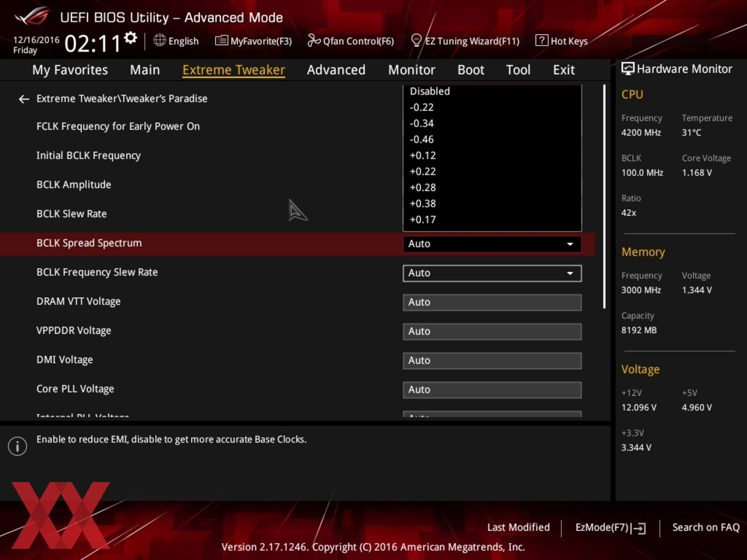Switch to Main tab

(145, 70)
